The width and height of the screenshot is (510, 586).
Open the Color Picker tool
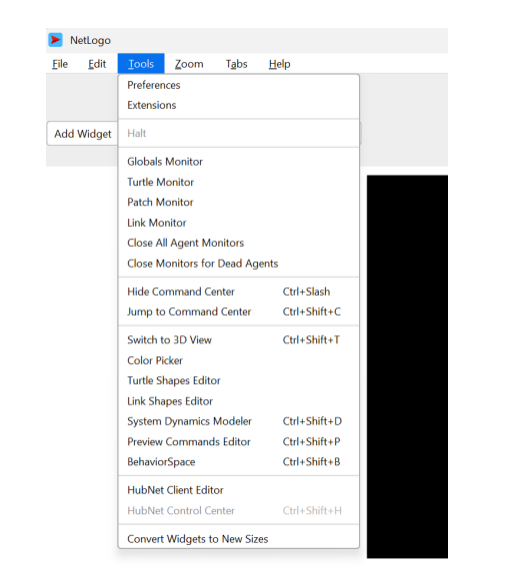click(239, 361)
